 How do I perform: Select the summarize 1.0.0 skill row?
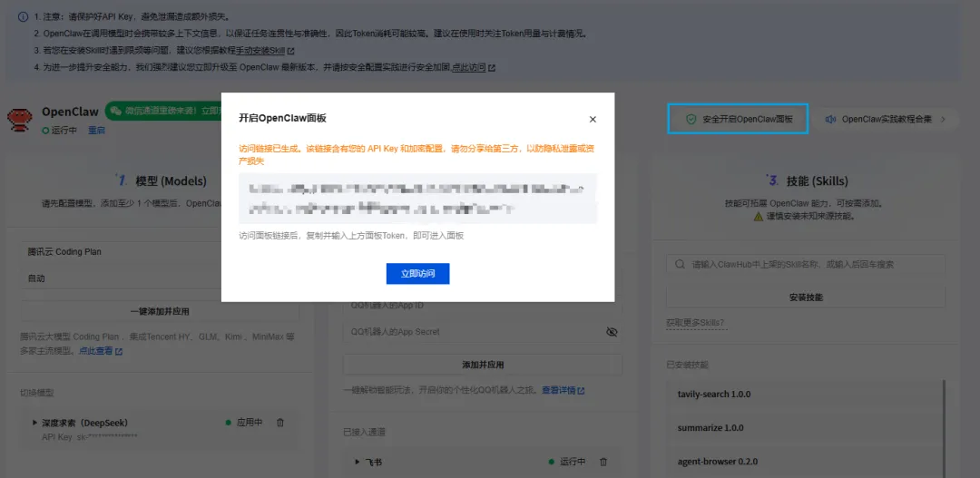(803, 429)
